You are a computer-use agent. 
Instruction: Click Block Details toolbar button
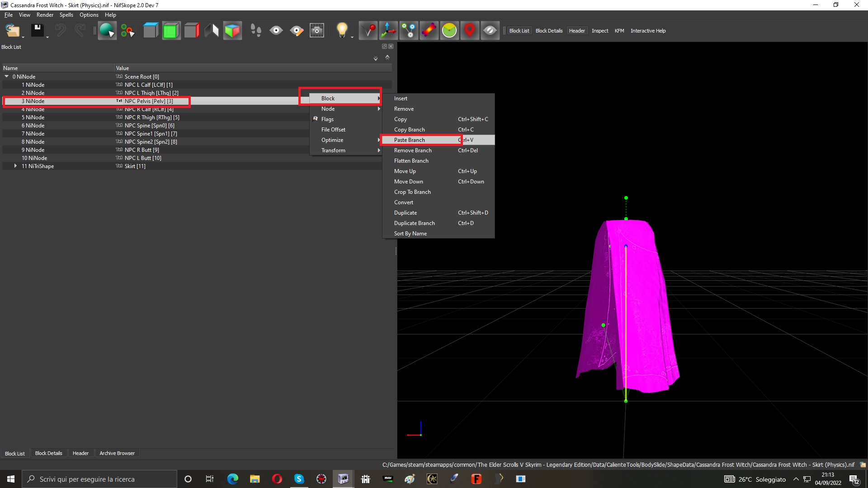(x=549, y=31)
